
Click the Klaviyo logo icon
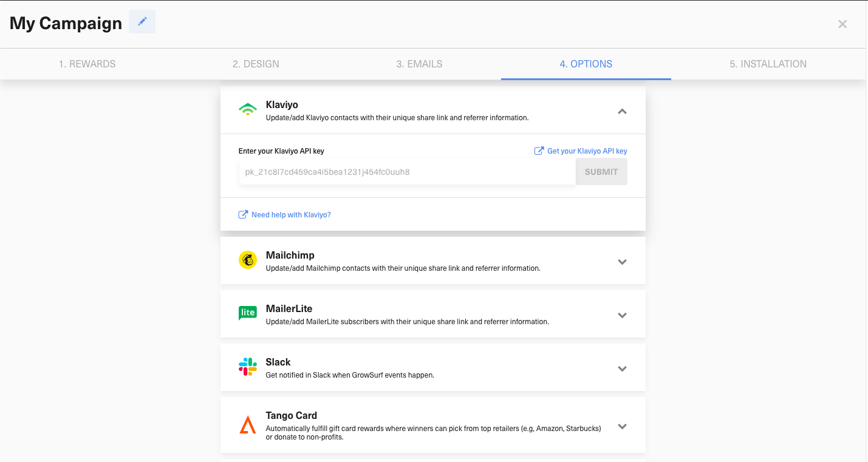pos(248,110)
